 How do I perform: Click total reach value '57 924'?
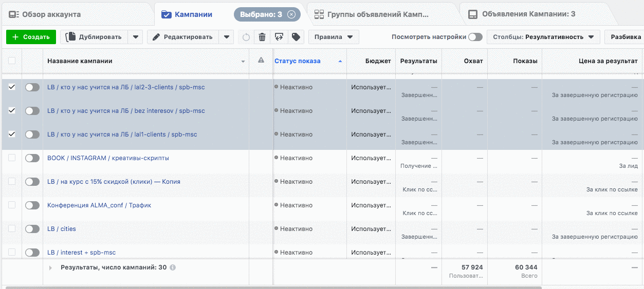click(472, 267)
